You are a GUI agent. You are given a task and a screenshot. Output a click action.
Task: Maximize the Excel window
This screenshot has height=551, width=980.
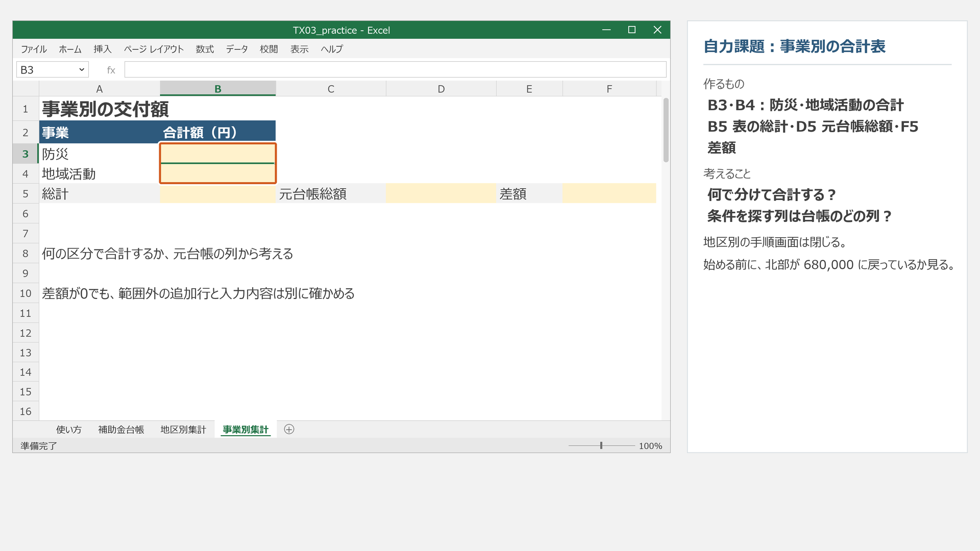coord(632,30)
